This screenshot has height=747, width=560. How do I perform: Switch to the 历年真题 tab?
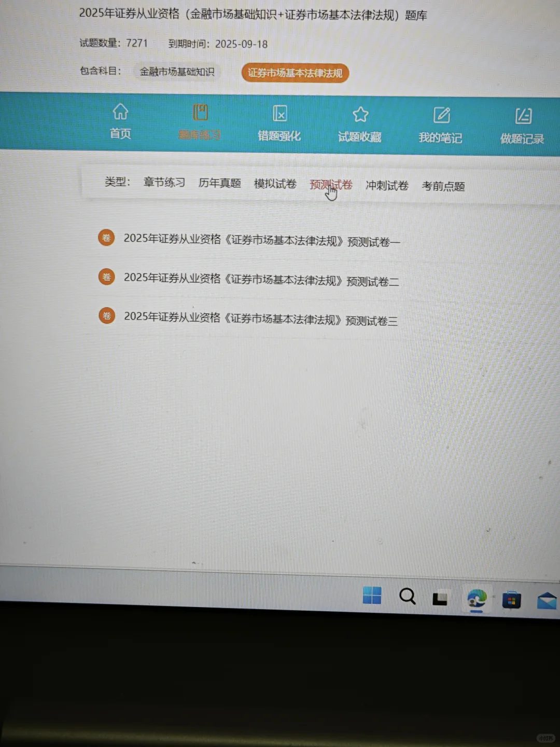(219, 183)
